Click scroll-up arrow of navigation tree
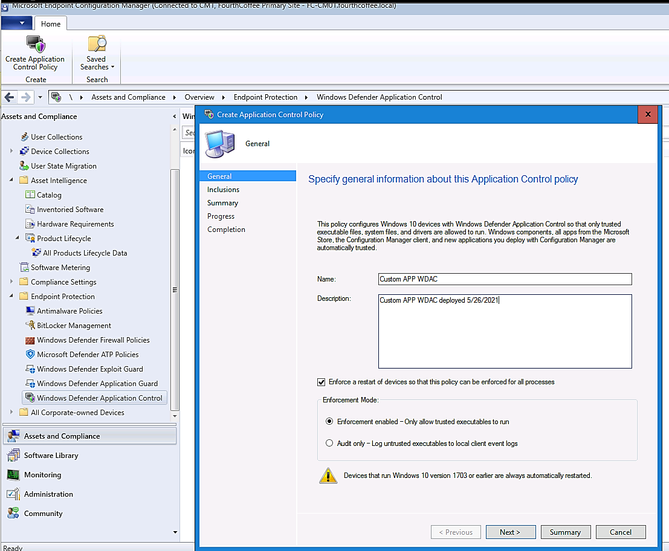The image size is (669, 551). pyautogui.click(x=175, y=129)
